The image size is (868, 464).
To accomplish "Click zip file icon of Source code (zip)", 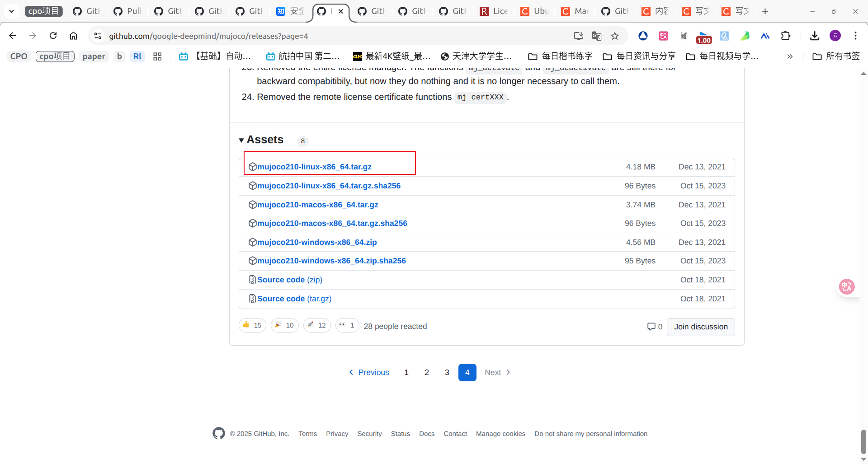I will (253, 280).
